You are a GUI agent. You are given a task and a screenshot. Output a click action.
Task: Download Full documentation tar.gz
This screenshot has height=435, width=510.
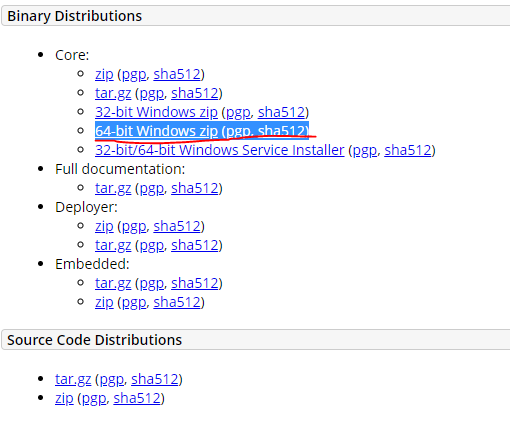pyautogui.click(x=113, y=188)
